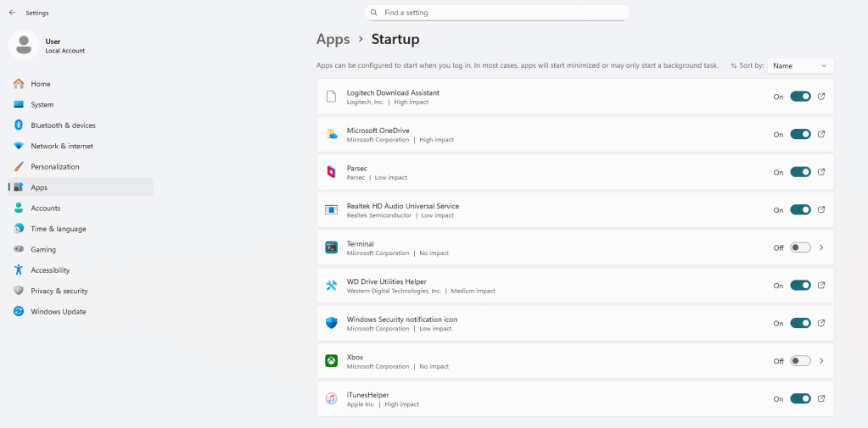Click the user avatar picture
Viewport: 868px width, 428px height.
pyautogui.click(x=23, y=46)
